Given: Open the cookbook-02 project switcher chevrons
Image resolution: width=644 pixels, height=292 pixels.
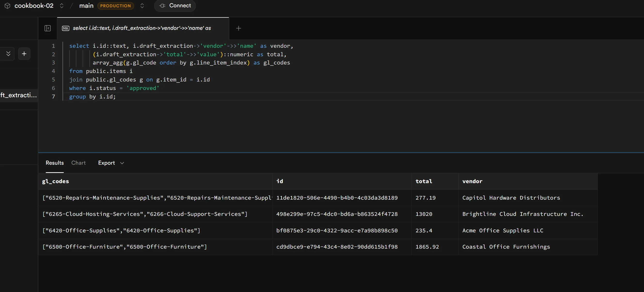Looking at the screenshot, I should 62,6.
